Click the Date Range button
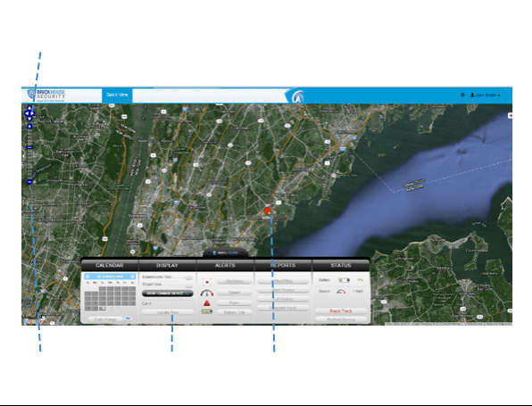532x406 pixels. pyautogui.click(x=105, y=319)
